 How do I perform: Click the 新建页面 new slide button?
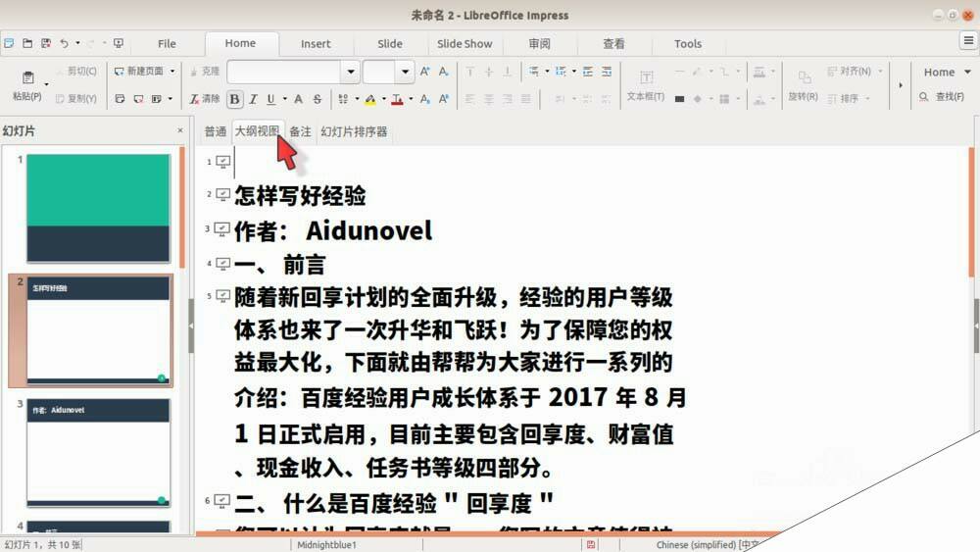tap(139, 72)
